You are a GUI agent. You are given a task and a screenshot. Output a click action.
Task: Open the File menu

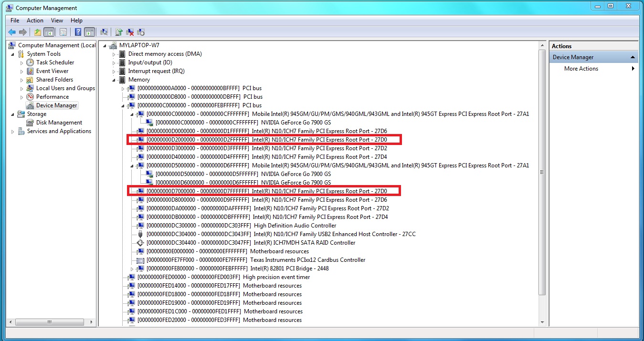click(15, 21)
